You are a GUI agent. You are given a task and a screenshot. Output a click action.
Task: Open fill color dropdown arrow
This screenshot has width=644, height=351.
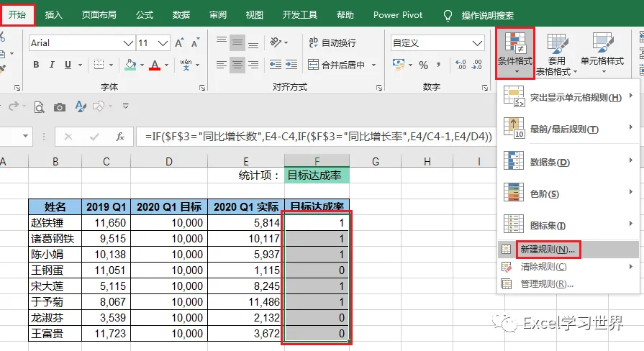tap(142, 65)
